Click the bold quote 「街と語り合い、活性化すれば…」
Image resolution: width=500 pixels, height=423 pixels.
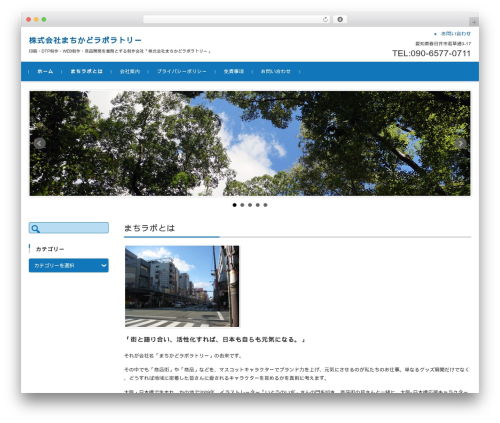(x=215, y=340)
